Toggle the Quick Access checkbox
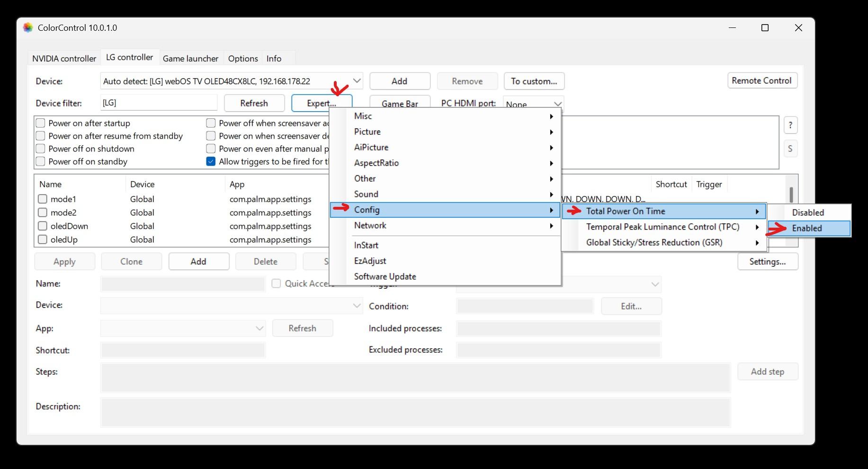The image size is (868, 469). coord(276,283)
